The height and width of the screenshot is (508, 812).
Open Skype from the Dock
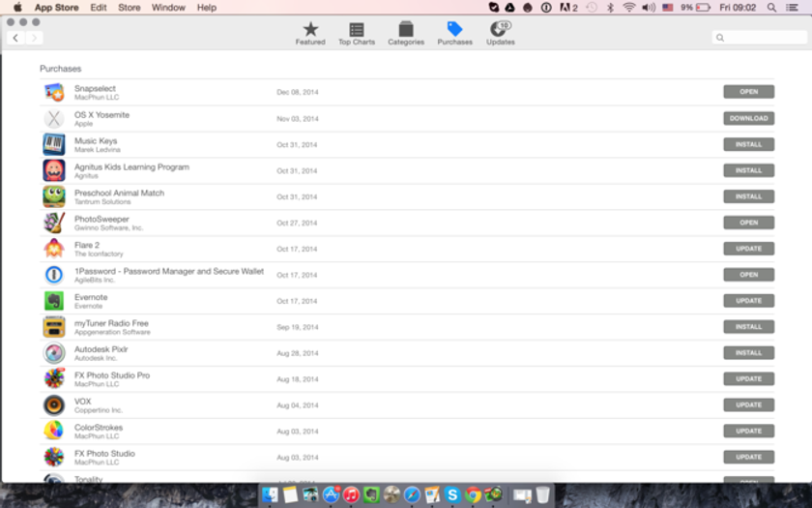452,495
